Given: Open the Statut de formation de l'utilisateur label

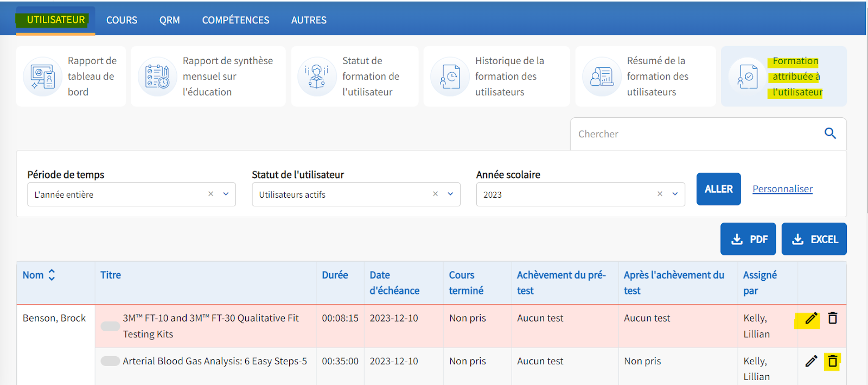Looking at the screenshot, I should click(x=371, y=77).
